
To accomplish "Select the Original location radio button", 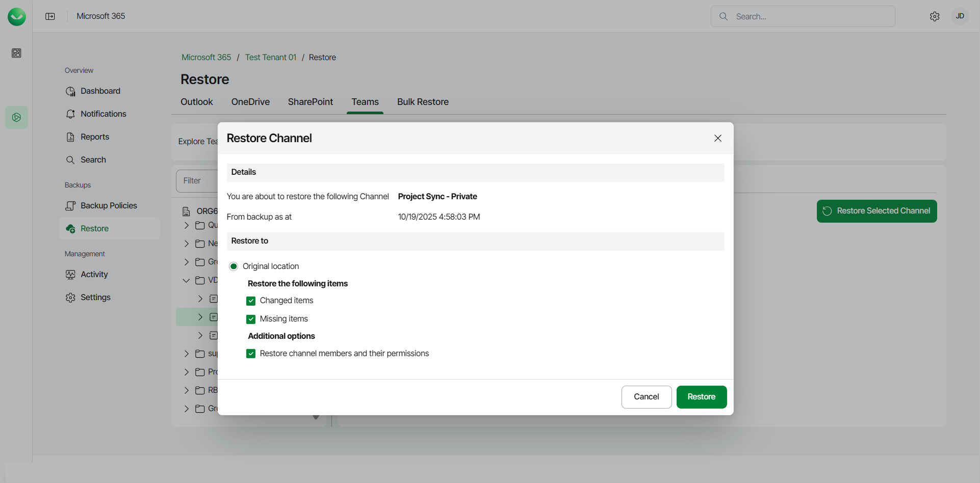I will (234, 266).
